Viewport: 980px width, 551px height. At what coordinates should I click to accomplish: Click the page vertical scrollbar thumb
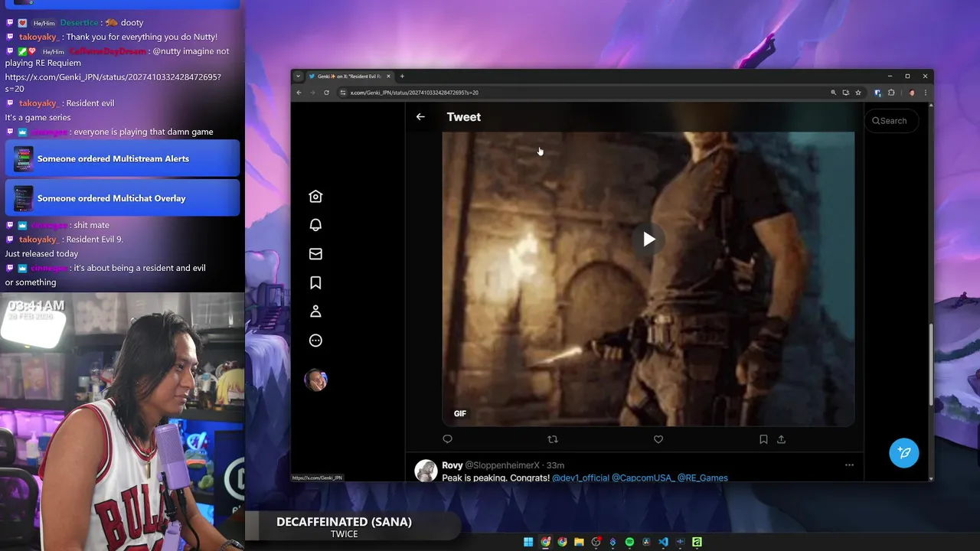[931, 365]
